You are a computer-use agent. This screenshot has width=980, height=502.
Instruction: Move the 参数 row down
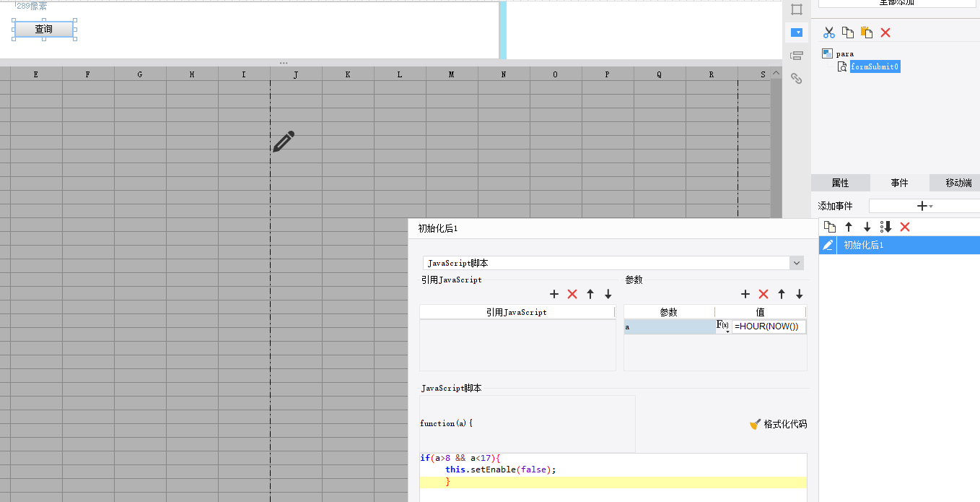click(800, 294)
